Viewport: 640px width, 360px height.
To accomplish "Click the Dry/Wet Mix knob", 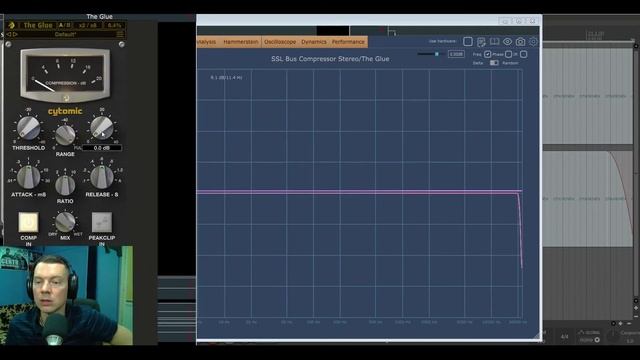I will [65, 222].
